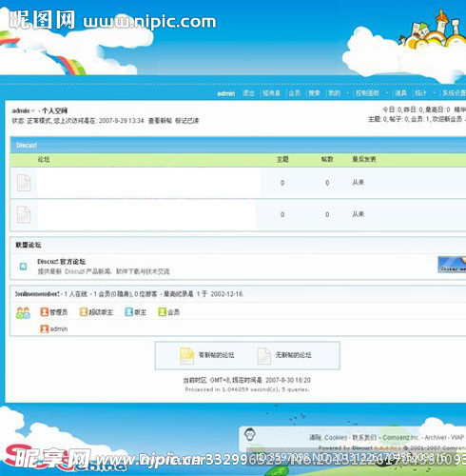Click the 退出 logout link

(x=248, y=93)
